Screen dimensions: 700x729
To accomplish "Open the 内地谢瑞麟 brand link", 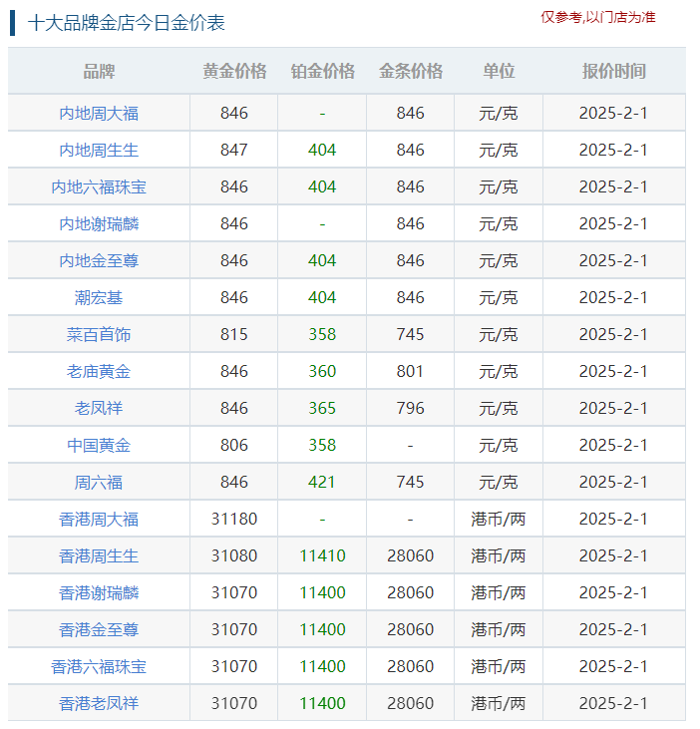I will pos(99,223).
